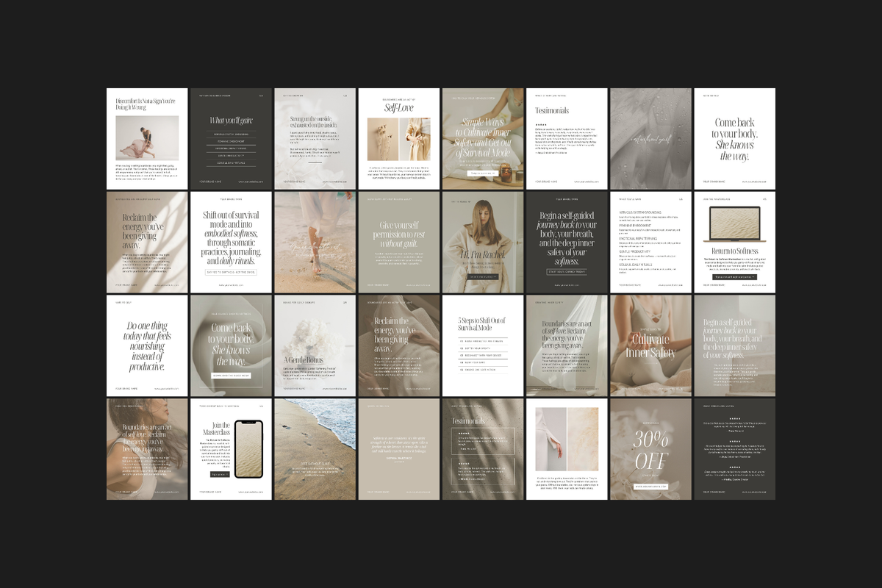Open the beige shadowed 'Reclaim the energy' card
Viewport: 882px width, 588px height.
pyautogui.click(x=147, y=243)
